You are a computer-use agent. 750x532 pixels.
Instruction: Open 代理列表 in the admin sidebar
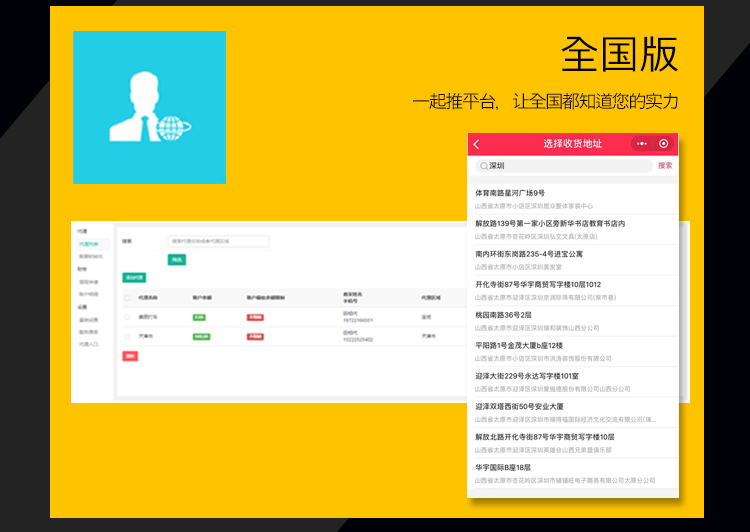pos(88,244)
